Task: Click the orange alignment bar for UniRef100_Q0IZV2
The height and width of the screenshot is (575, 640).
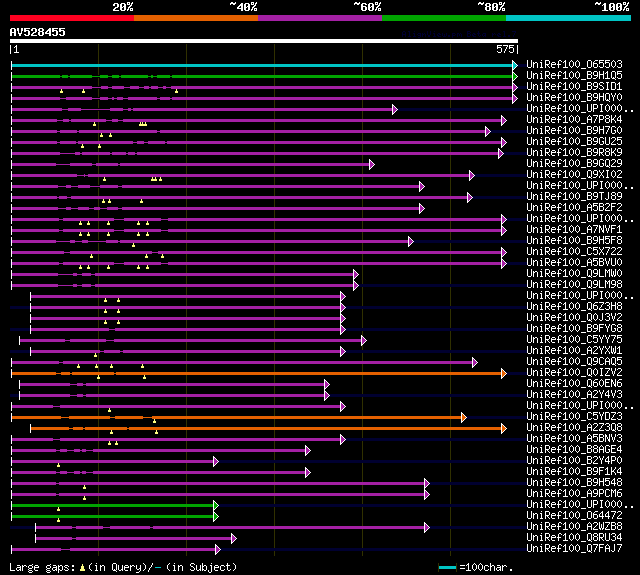Action: [x=256, y=373]
